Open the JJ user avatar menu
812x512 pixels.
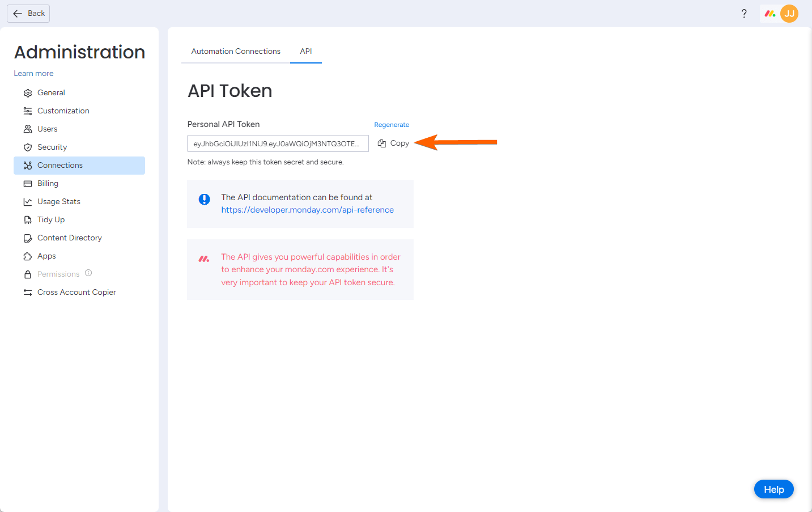[789, 14]
